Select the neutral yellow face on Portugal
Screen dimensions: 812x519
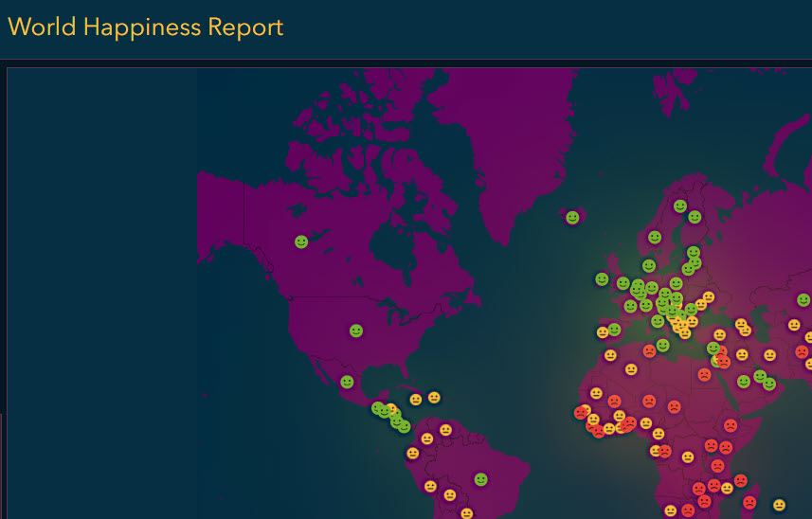click(x=603, y=332)
